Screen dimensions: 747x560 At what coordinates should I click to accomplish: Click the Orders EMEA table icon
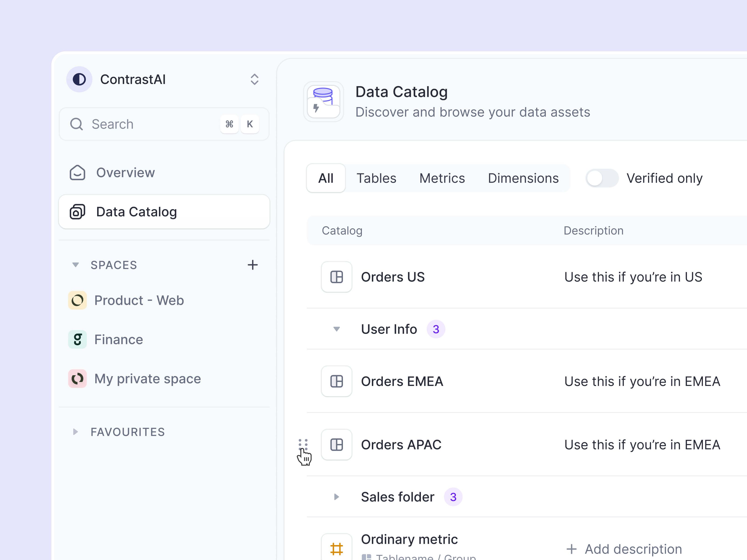point(336,381)
